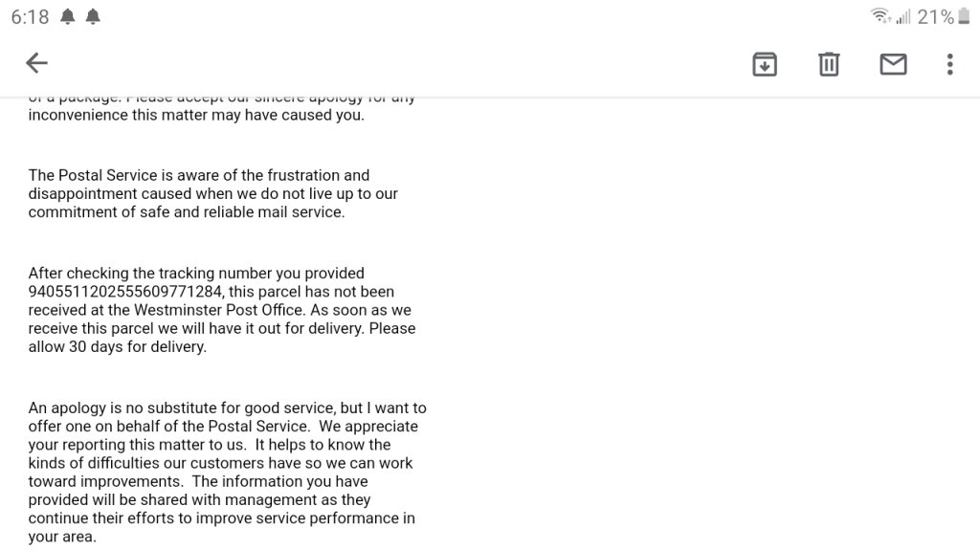Click "commitment of safe and reliable mail service"

coord(186,211)
